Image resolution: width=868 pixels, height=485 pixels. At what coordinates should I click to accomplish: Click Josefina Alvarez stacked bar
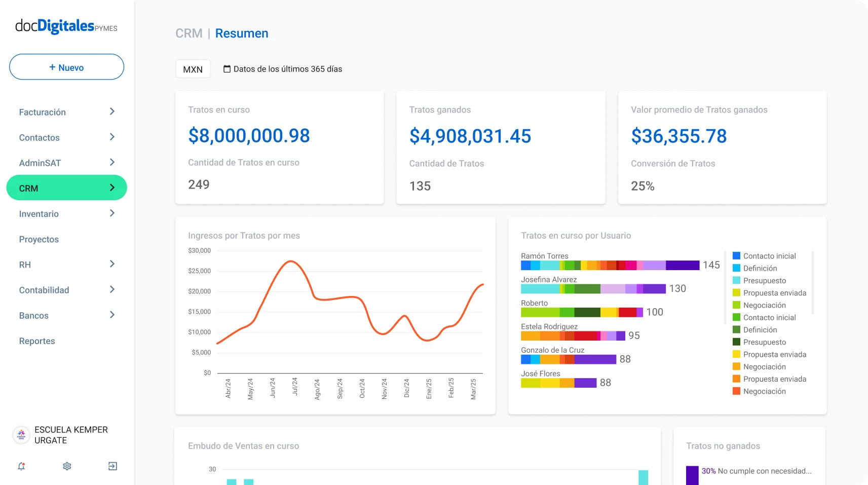coord(593,289)
